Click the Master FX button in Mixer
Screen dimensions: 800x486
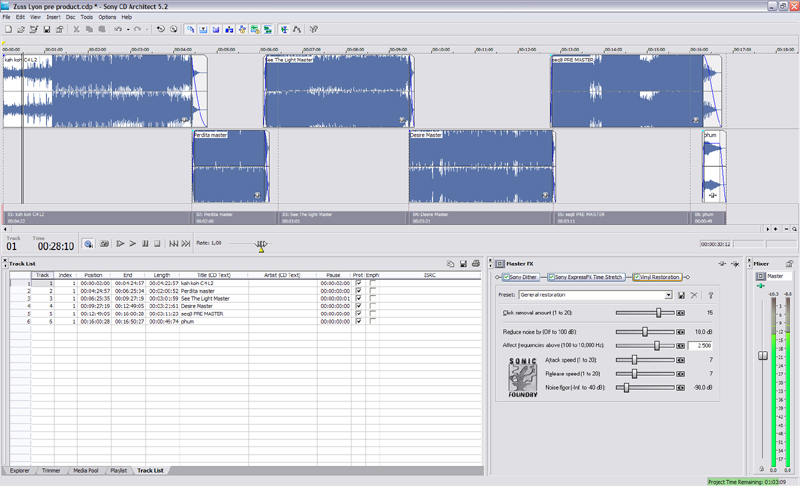pos(760,276)
